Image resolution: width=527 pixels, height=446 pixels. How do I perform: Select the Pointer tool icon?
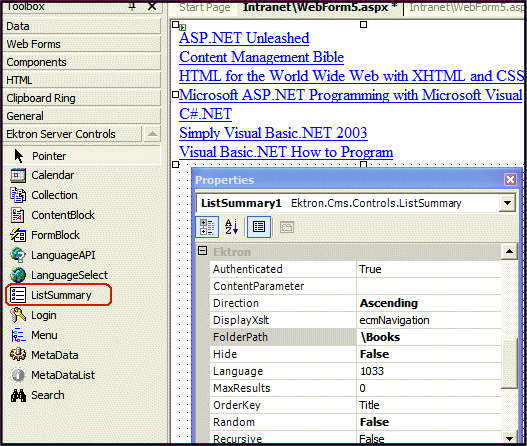point(18,156)
